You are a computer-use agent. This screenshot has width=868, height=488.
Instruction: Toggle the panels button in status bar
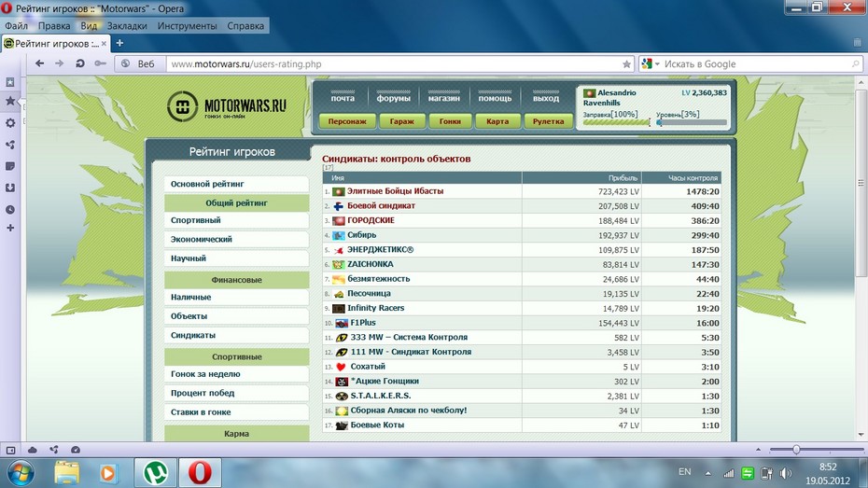pyautogui.click(x=10, y=450)
